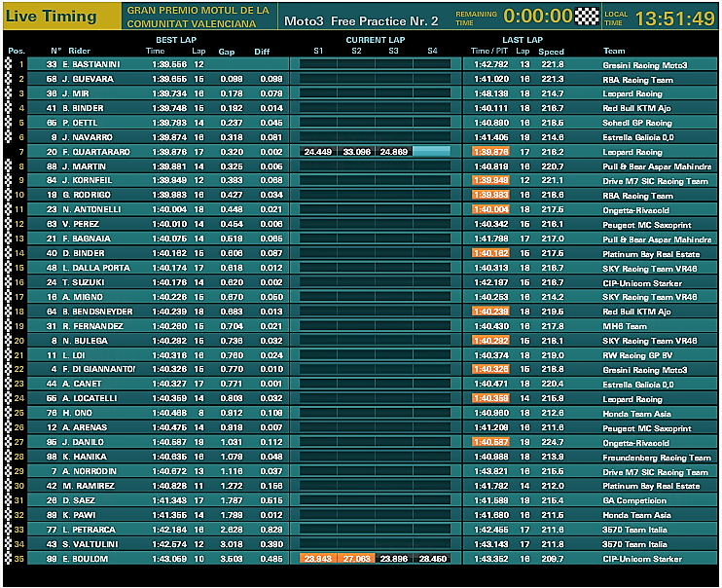The height and width of the screenshot is (588, 722).
Task: Select rider B. BENDSNEYDER
Action: (x=97, y=312)
